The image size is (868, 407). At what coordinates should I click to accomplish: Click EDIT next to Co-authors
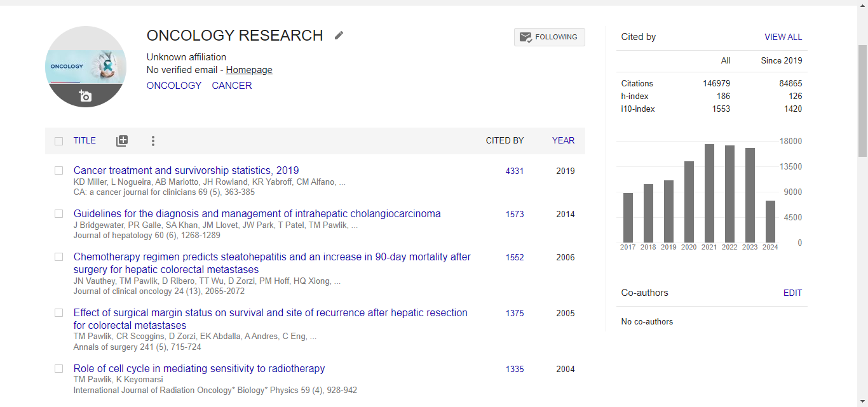click(792, 293)
